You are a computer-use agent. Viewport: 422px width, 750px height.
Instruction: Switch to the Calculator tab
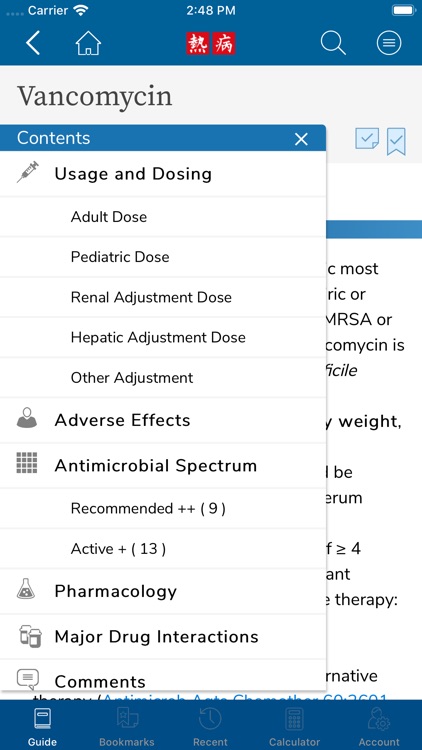pyautogui.click(x=294, y=727)
